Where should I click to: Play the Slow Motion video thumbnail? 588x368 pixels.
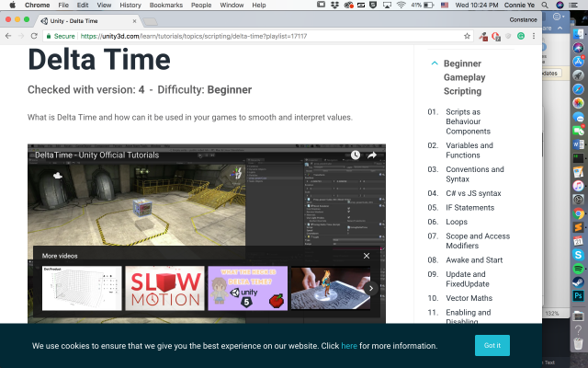coord(165,288)
